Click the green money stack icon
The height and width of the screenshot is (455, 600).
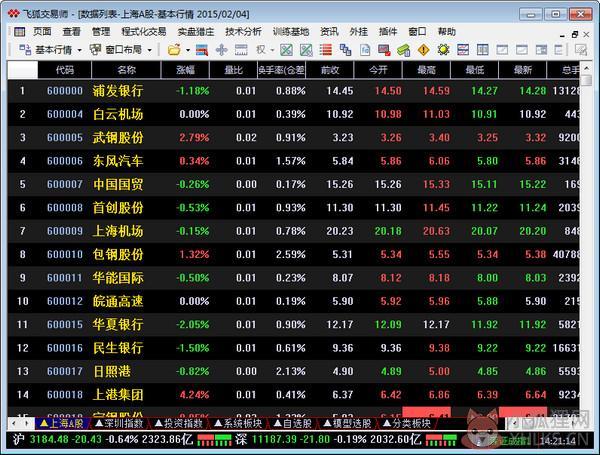404,50
